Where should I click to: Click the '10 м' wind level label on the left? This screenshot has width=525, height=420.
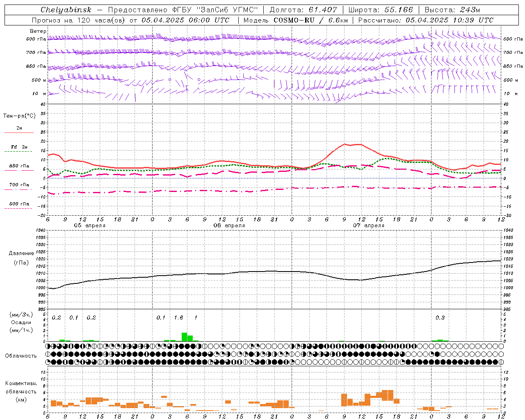pos(39,94)
